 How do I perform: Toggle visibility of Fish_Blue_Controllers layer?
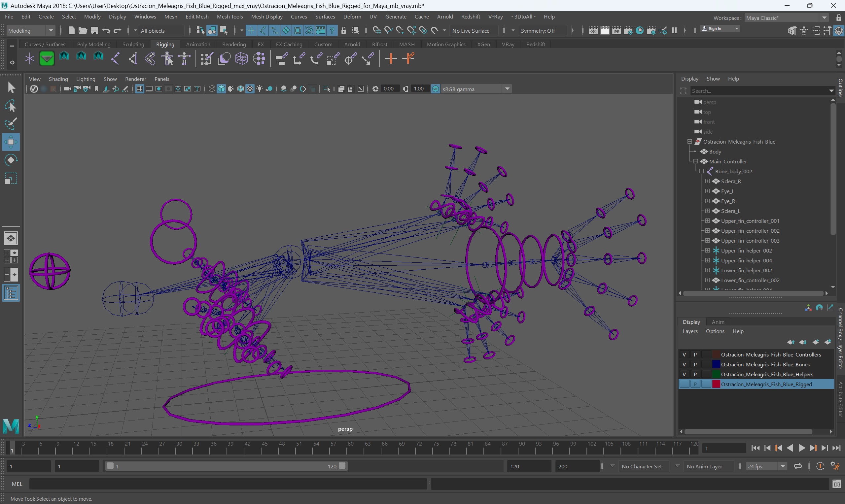pos(684,354)
